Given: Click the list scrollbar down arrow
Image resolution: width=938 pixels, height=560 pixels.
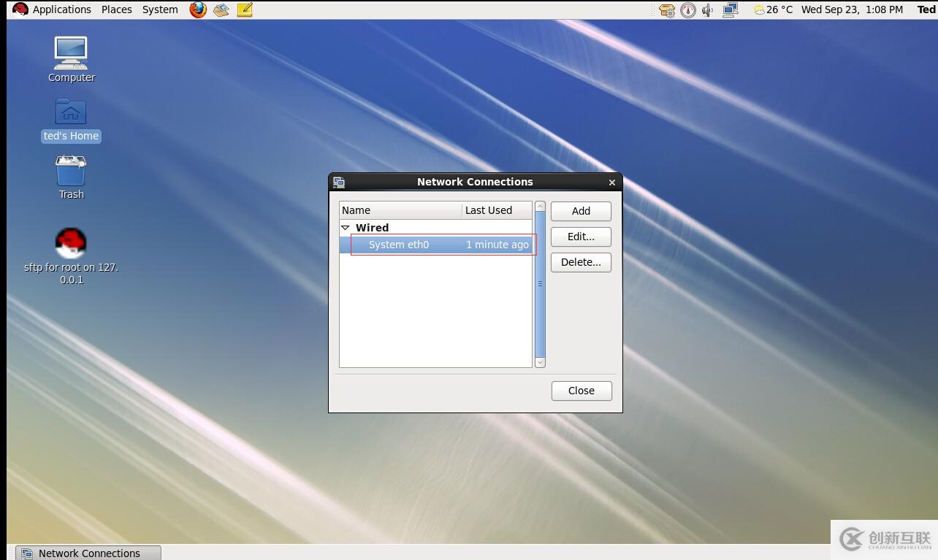Looking at the screenshot, I should 540,362.
